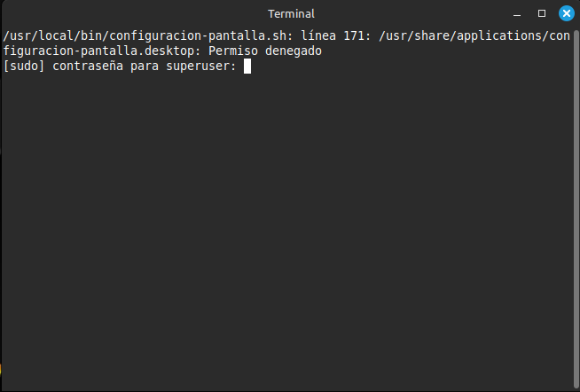The width and height of the screenshot is (580, 392).
Task: Click the empty terminal area below prompt
Action: pyautogui.click(x=288, y=230)
